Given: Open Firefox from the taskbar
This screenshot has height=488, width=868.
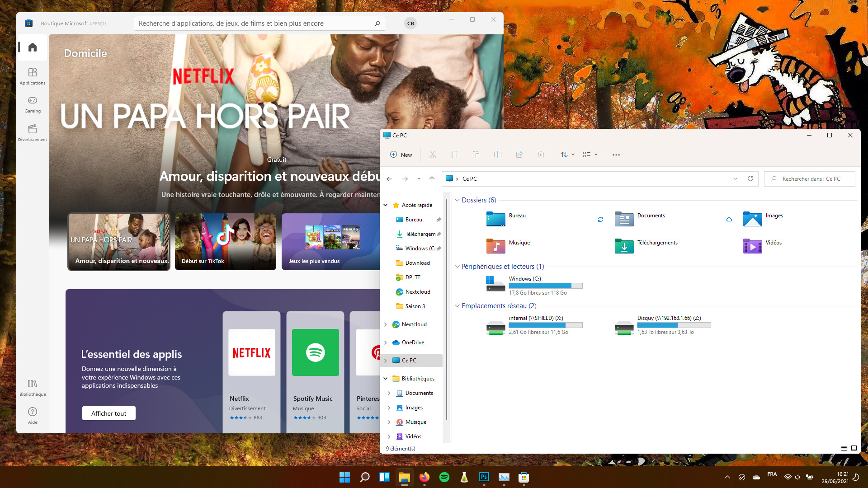Looking at the screenshot, I should click(424, 477).
